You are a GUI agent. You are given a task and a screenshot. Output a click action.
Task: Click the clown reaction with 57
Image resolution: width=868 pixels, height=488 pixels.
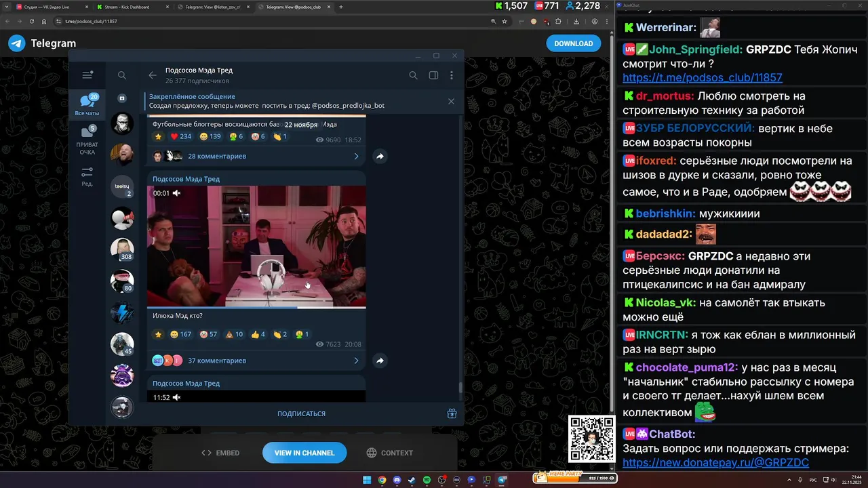pyautogui.click(x=208, y=334)
